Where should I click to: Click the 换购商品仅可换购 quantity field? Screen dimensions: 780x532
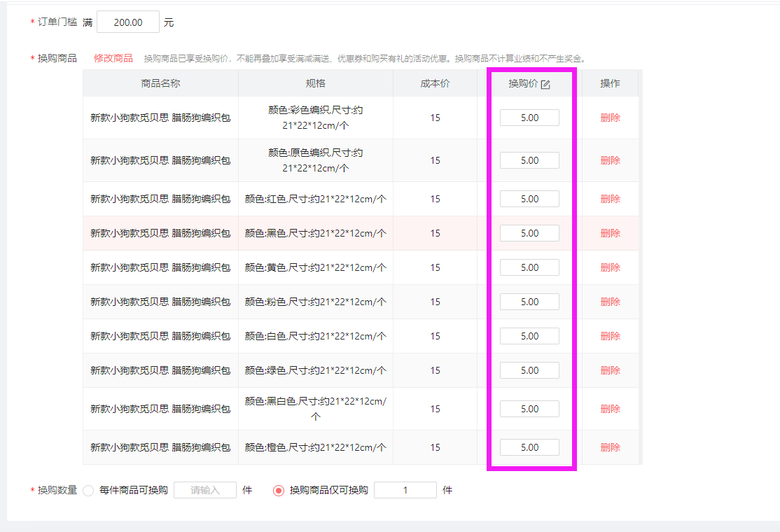(x=405, y=490)
